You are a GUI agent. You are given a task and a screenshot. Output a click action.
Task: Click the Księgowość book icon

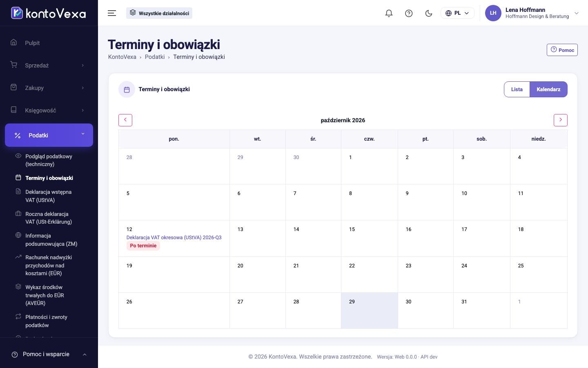tap(13, 110)
